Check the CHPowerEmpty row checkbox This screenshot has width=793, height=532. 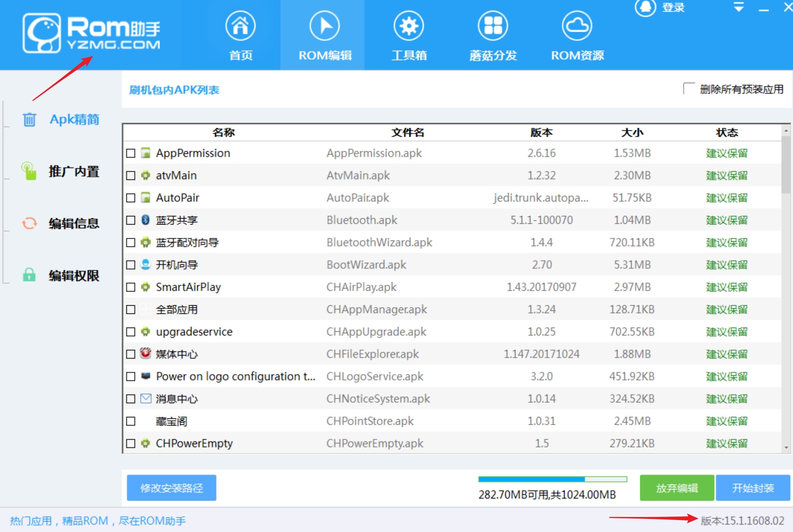(131, 443)
